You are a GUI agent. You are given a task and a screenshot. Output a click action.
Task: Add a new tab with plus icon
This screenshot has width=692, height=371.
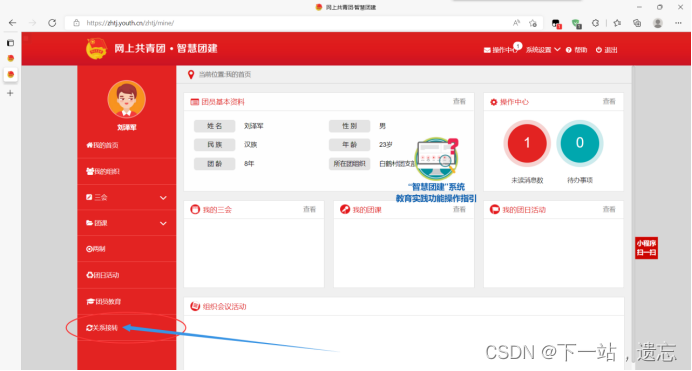[x=10, y=93]
